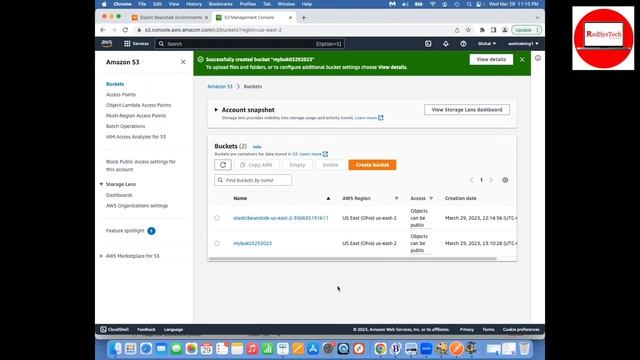
Task: Collapse the Storage Lens sidebar section
Action: point(101,184)
